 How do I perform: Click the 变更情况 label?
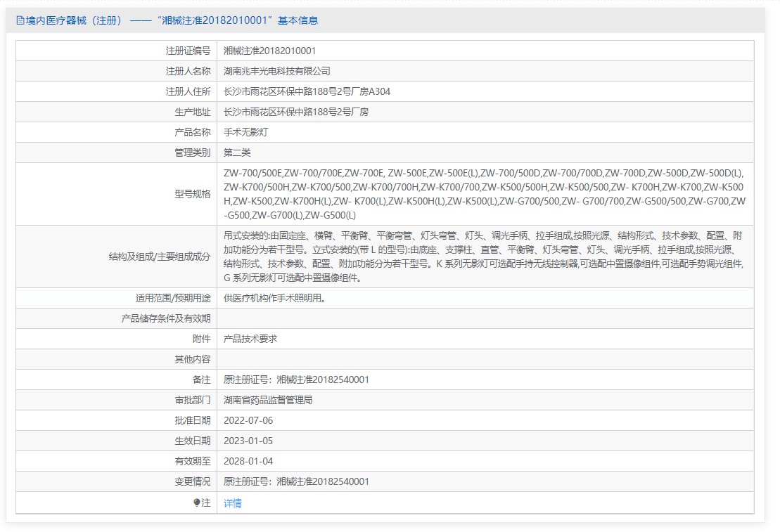193,481
